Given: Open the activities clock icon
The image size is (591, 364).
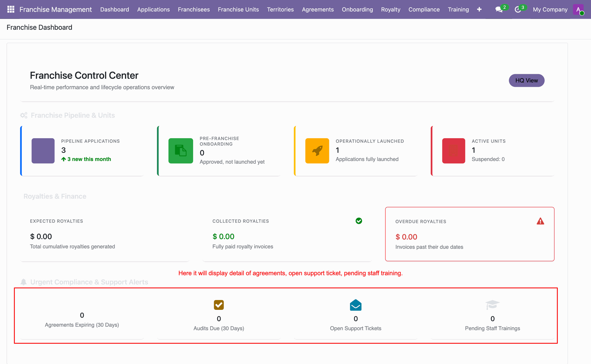Looking at the screenshot, I should tap(518, 10).
